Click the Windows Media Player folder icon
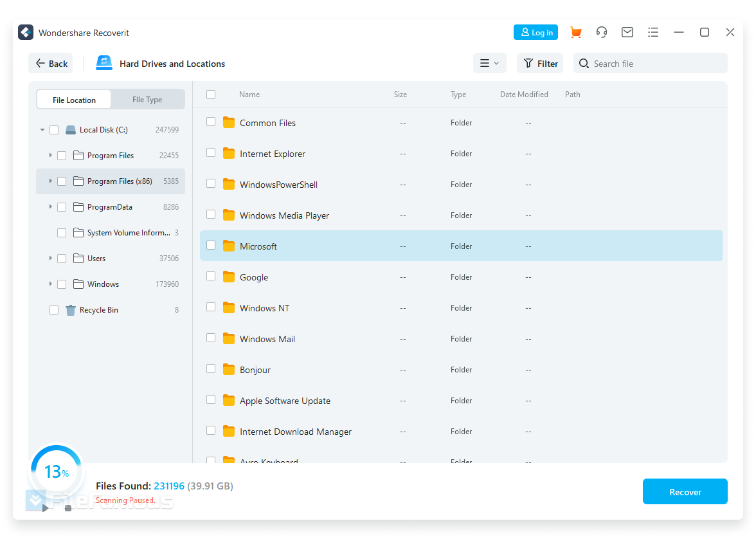The image size is (756, 539). [x=229, y=215]
